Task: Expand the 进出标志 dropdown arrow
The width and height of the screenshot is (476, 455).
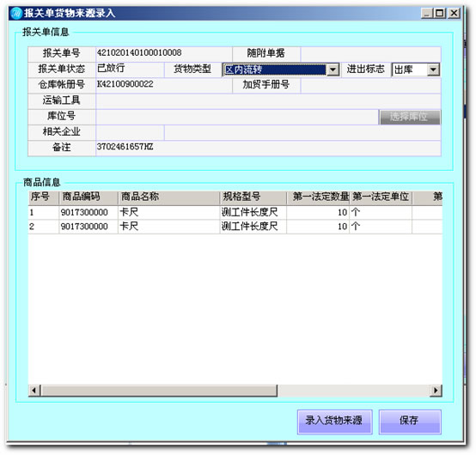Action: [x=434, y=70]
